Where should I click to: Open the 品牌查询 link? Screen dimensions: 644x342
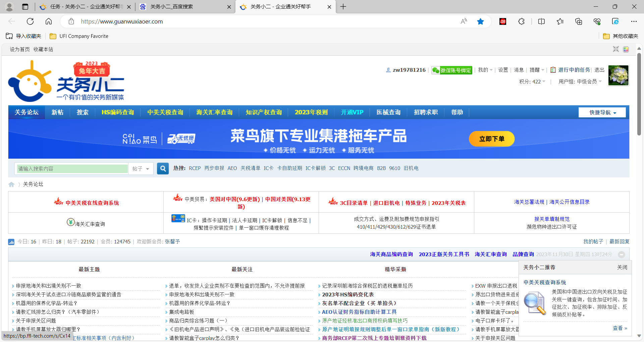point(523,254)
